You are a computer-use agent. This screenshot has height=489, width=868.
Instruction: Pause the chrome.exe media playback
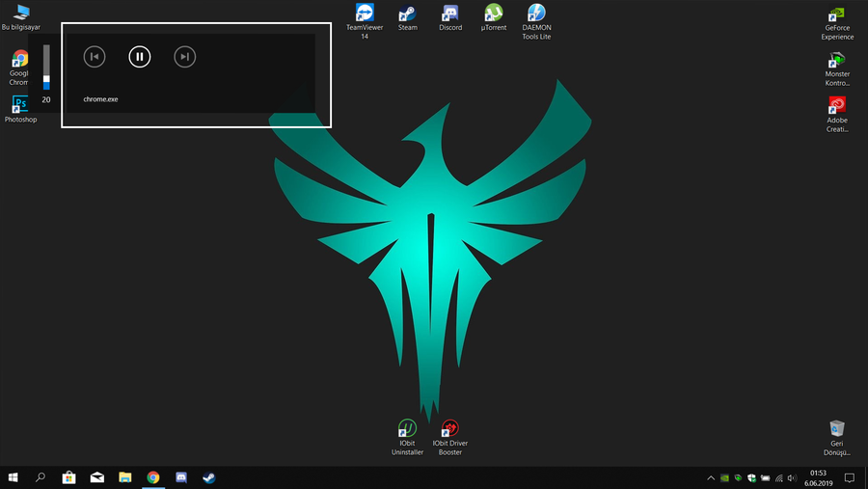tap(140, 57)
